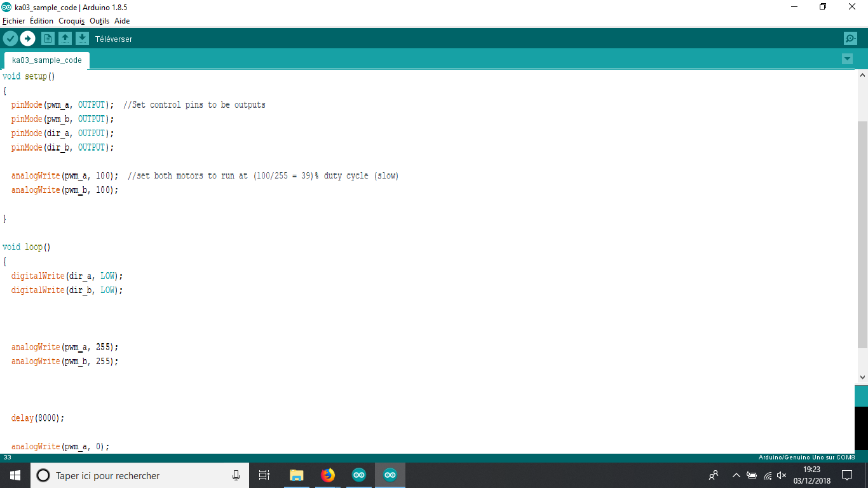The image size is (868, 488).
Task: Open a sketch with the Open icon
Action: point(65,39)
